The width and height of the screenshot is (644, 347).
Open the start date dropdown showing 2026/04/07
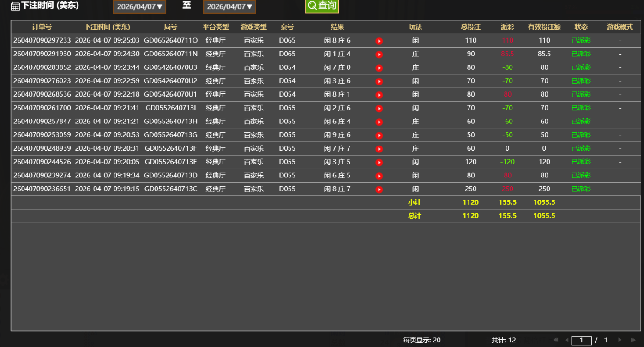pyautogui.click(x=139, y=7)
